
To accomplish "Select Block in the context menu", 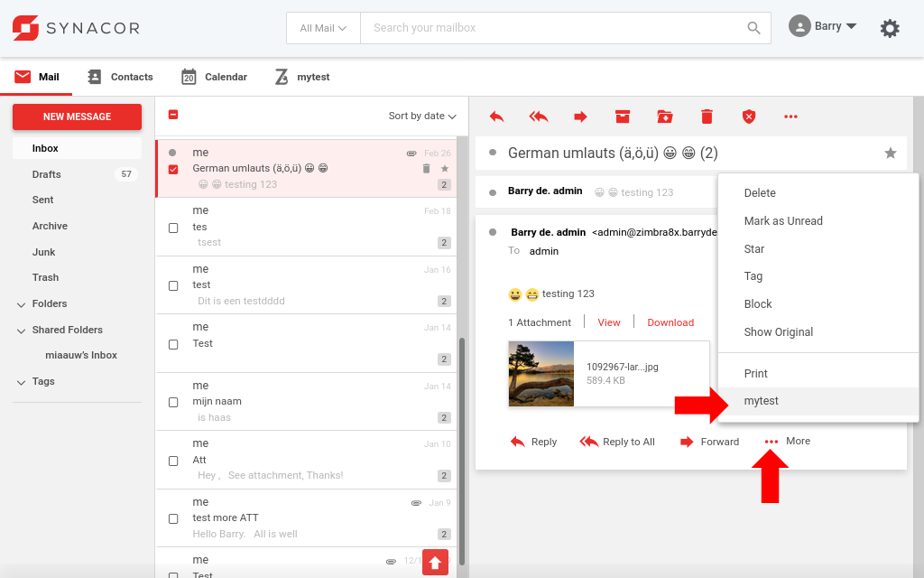I will 818,303.
